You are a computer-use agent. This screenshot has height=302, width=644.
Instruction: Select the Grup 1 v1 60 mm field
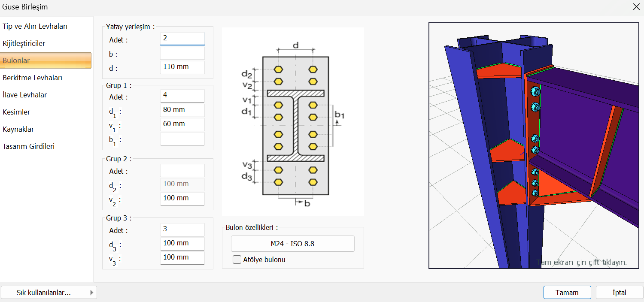point(182,124)
